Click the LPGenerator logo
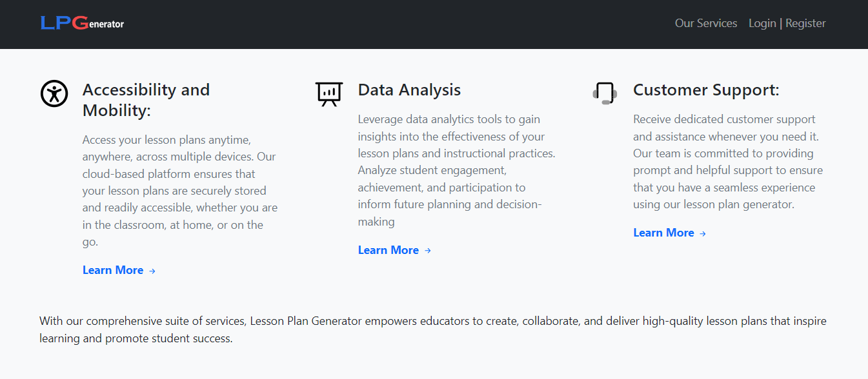 point(82,23)
